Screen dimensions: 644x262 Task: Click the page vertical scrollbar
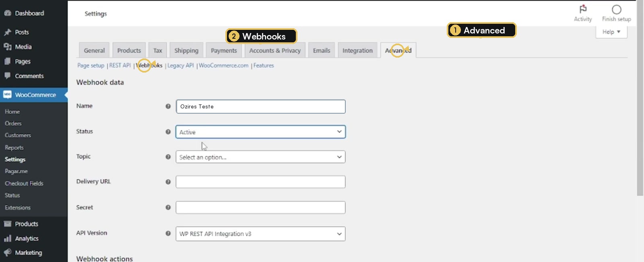click(640, 98)
